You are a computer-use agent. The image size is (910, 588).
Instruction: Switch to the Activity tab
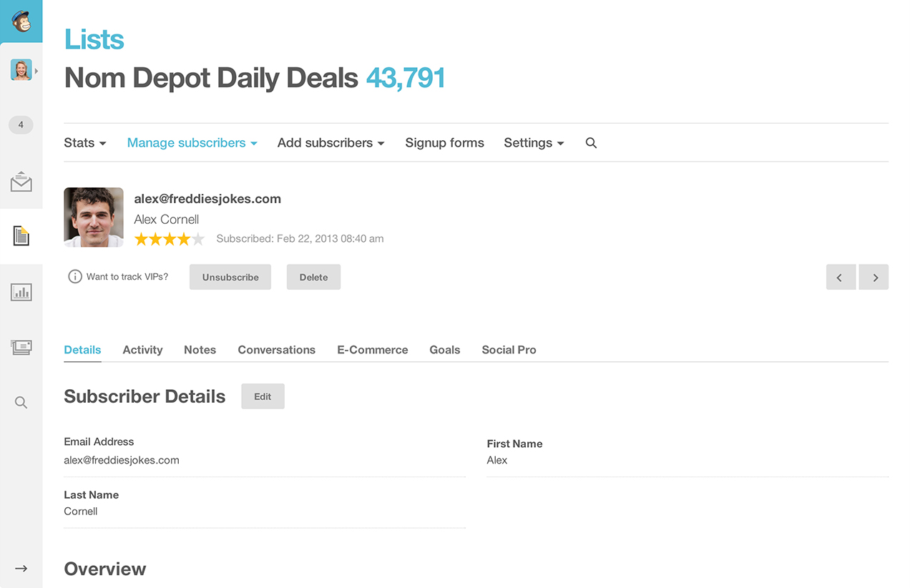(x=142, y=350)
